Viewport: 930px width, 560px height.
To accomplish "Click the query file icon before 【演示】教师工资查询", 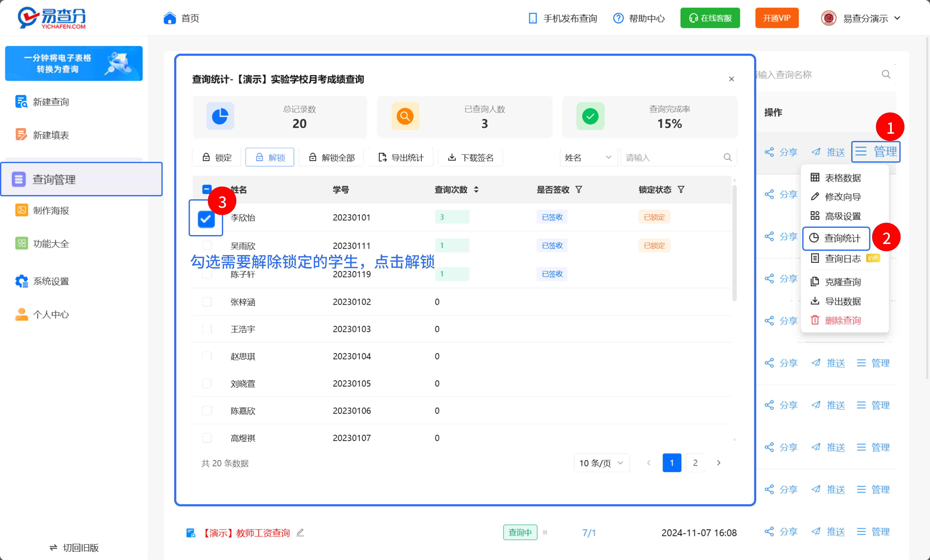I will point(191,533).
